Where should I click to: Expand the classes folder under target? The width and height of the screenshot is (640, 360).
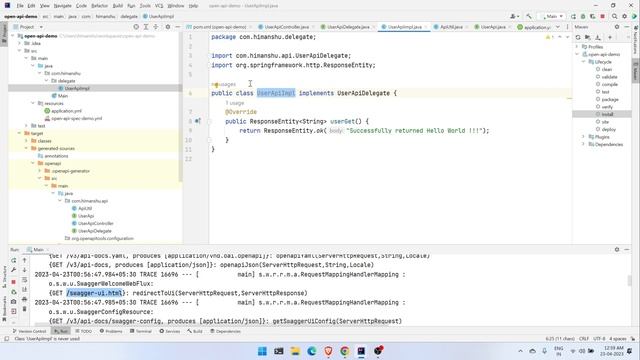[x=27, y=141]
